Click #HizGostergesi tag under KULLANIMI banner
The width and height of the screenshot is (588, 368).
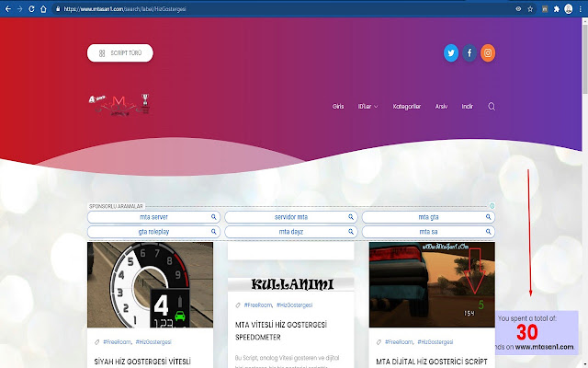click(x=294, y=305)
